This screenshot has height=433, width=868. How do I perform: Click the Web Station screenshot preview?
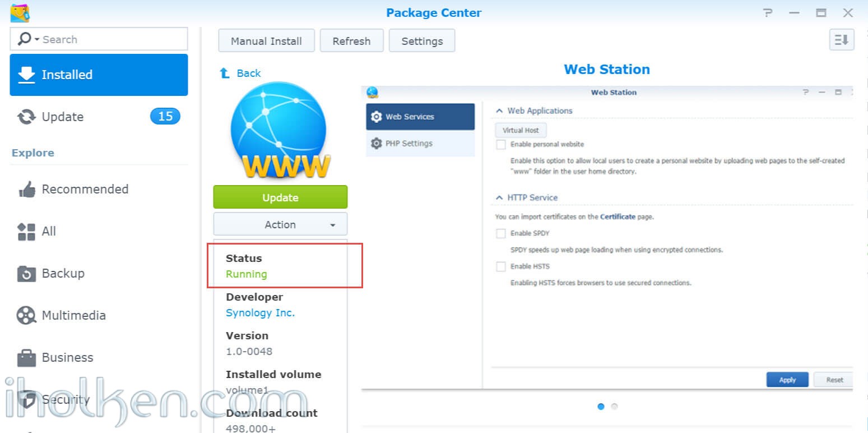607,238
